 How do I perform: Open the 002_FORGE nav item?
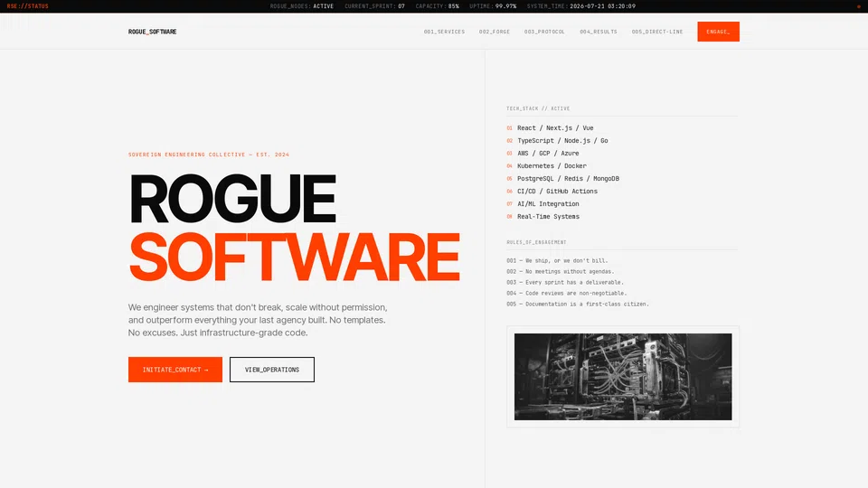click(x=495, y=32)
